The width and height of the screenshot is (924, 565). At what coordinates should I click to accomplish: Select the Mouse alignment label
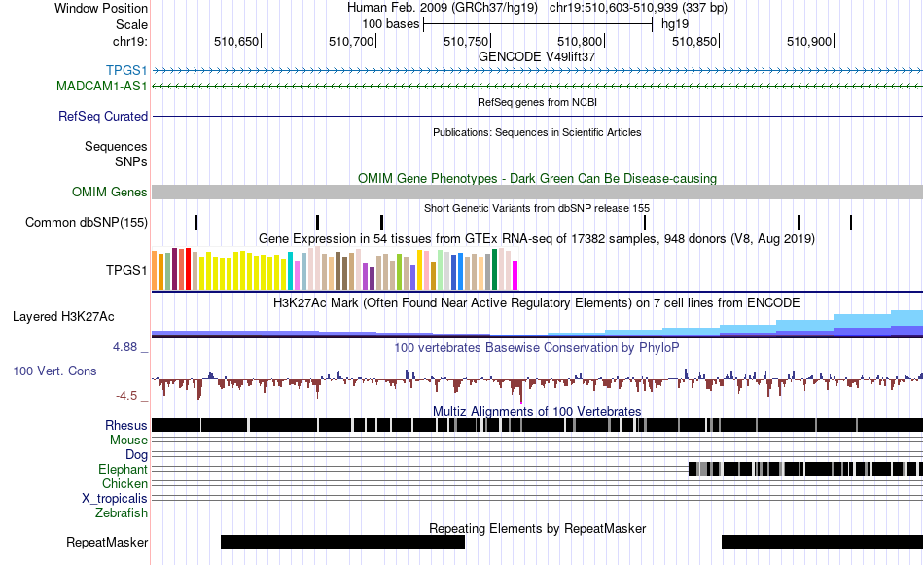point(128,441)
